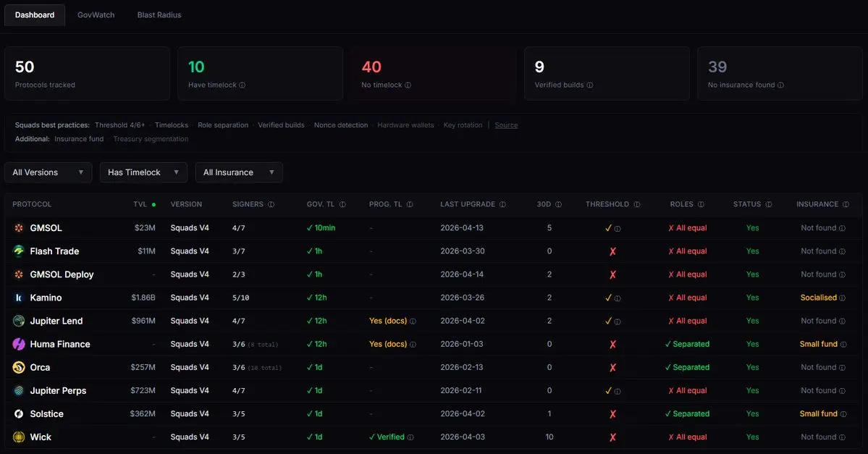
Task: Click Wick's Verified program timelock value
Action: 387,437
